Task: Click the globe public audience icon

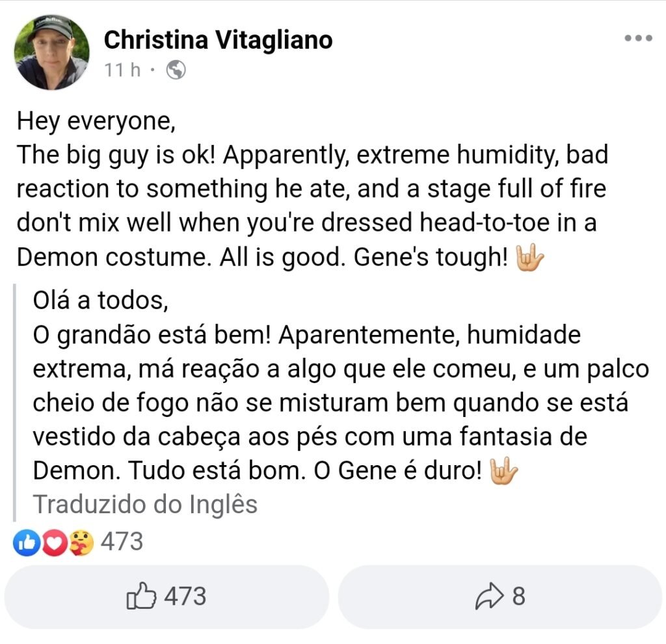Action: [x=176, y=70]
